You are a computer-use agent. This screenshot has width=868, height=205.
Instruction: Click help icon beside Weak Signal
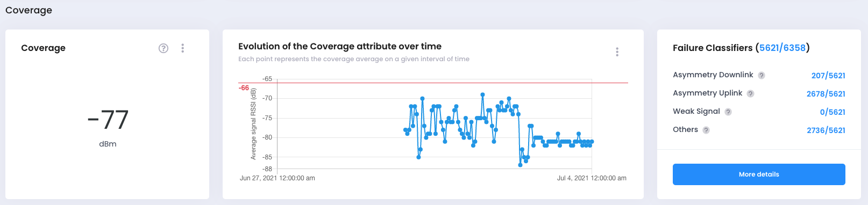(728, 112)
